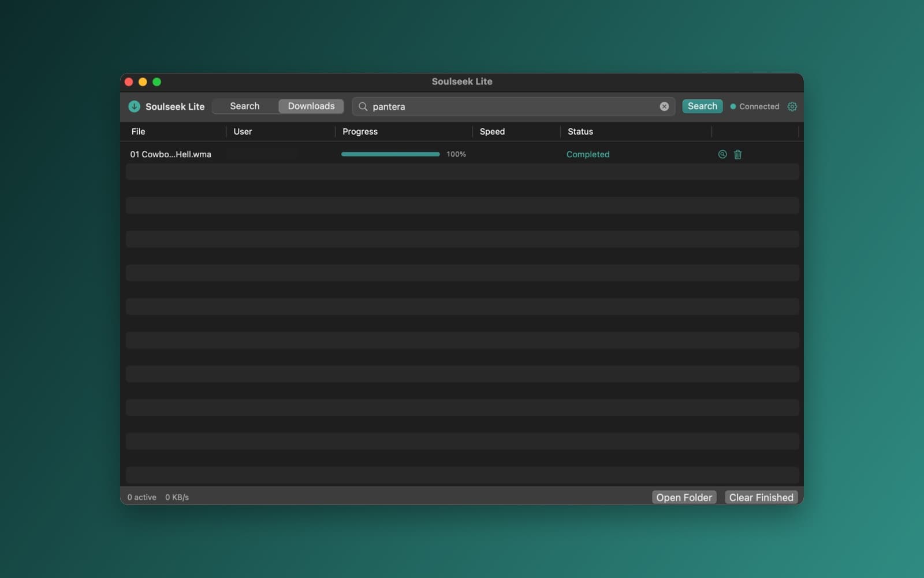Click the Soulseek Lite download logo icon
Viewport: 924px width, 578px height.
click(134, 106)
